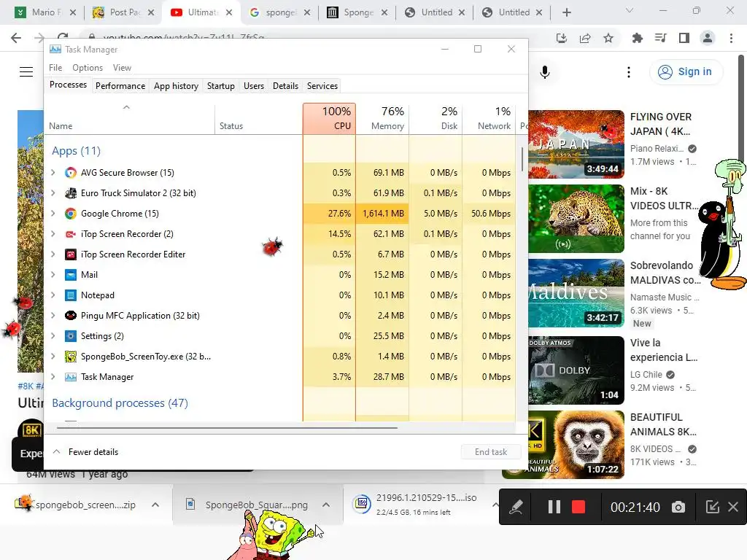
Task: Take a screenshot with recorder camera icon
Action: coord(678,507)
